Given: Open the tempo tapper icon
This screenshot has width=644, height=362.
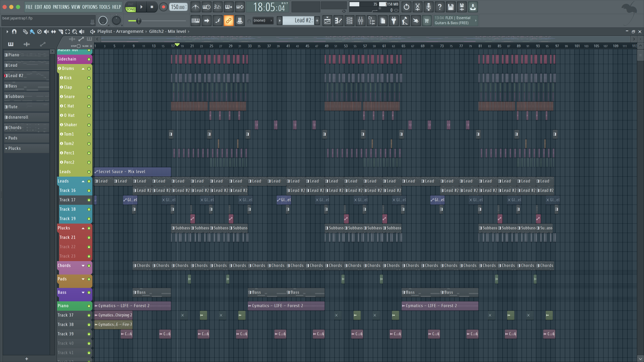Looking at the screenshot, I should click(405, 21).
